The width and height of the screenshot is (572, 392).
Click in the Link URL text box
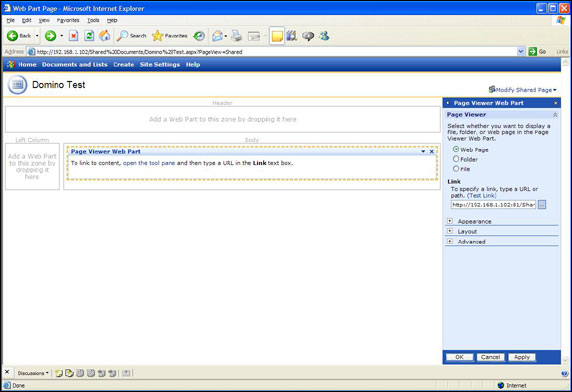click(493, 205)
